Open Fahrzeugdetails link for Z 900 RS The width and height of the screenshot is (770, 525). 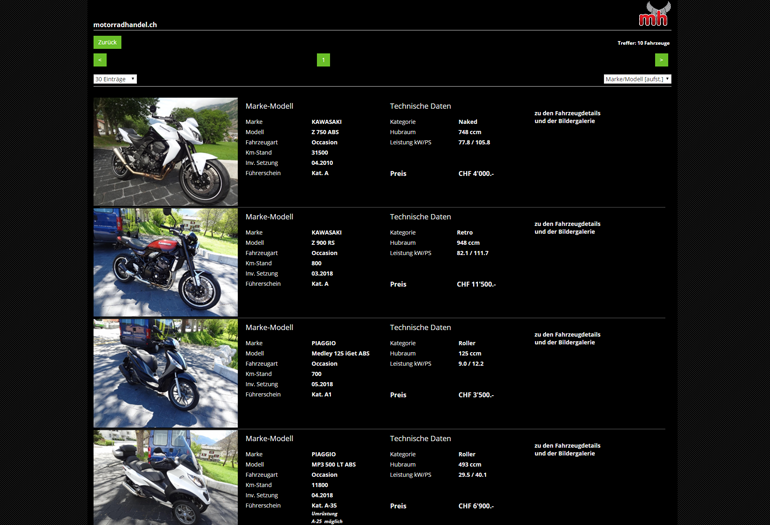(x=567, y=228)
